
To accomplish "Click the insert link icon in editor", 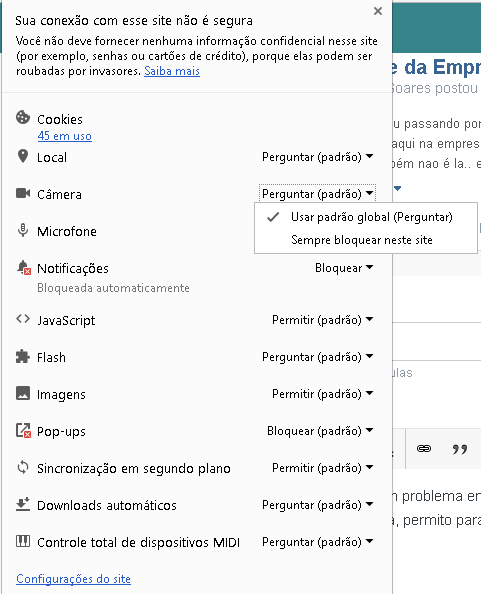I will 424,449.
